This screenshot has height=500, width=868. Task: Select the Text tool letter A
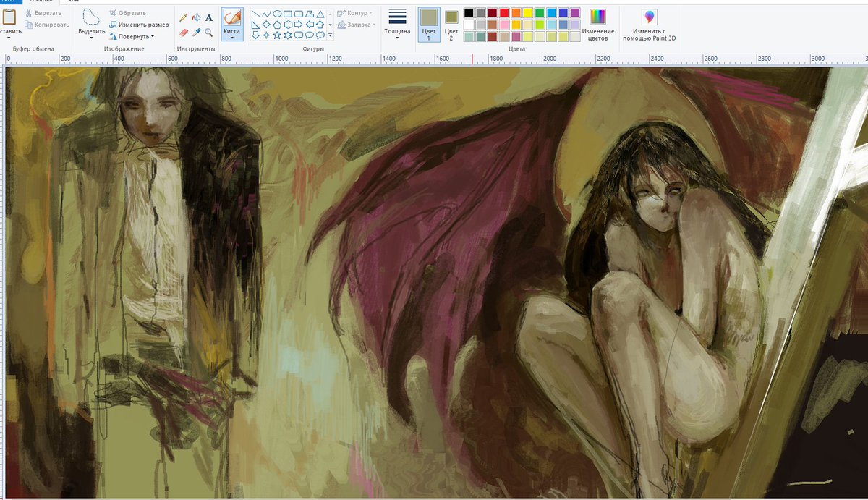click(x=208, y=17)
